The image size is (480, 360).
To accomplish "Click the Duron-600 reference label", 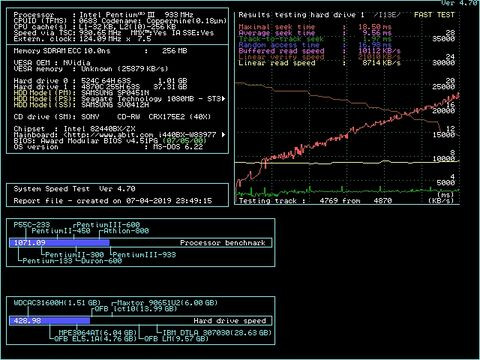I will click(101, 261).
